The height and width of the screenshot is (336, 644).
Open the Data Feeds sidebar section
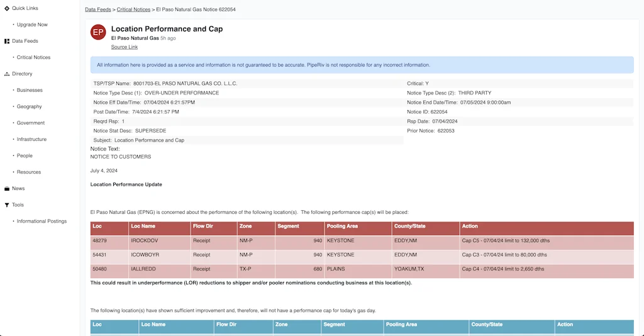25,41
